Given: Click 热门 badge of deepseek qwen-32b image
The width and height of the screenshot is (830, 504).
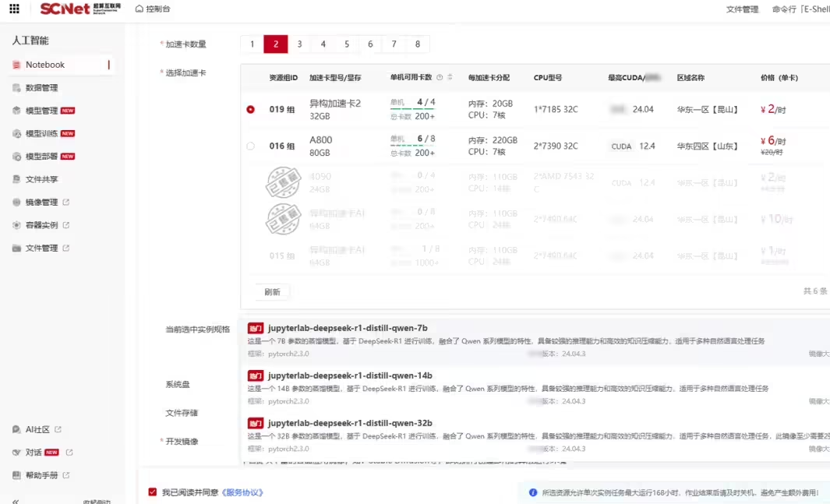Looking at the screenshot, I should click(x=256, y=424).
